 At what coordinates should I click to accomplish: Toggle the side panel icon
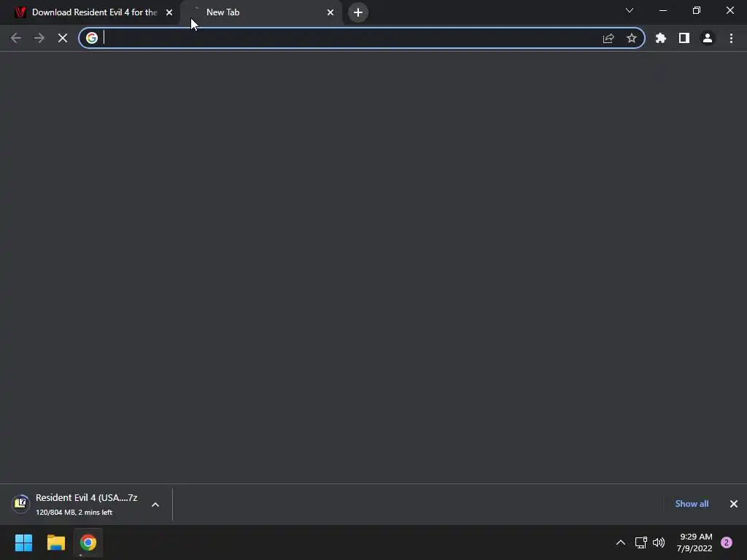coord(684,38)
